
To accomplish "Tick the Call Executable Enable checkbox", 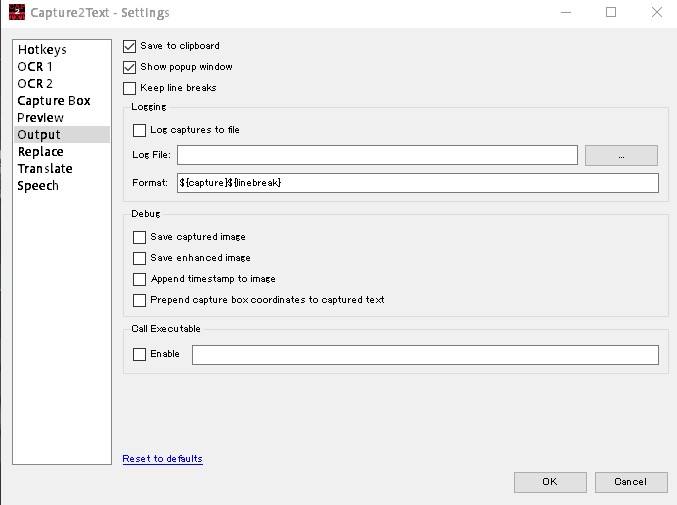I will coord(139,354).
